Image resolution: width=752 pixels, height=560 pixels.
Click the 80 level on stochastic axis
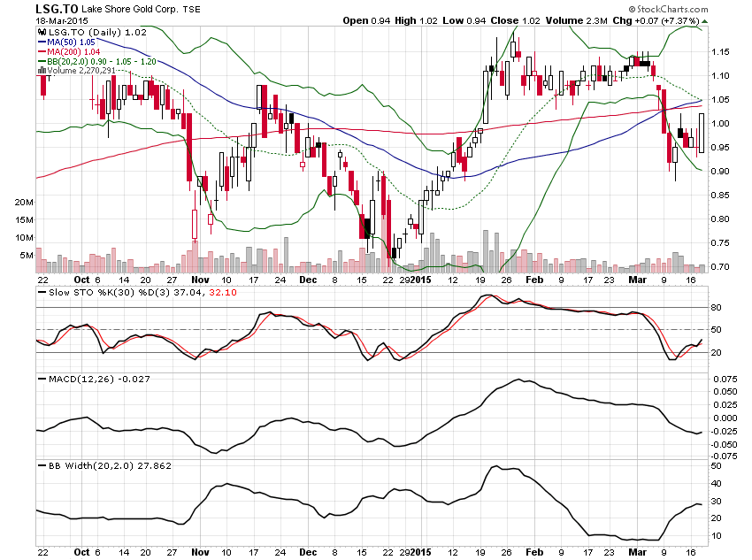(716, 307)
